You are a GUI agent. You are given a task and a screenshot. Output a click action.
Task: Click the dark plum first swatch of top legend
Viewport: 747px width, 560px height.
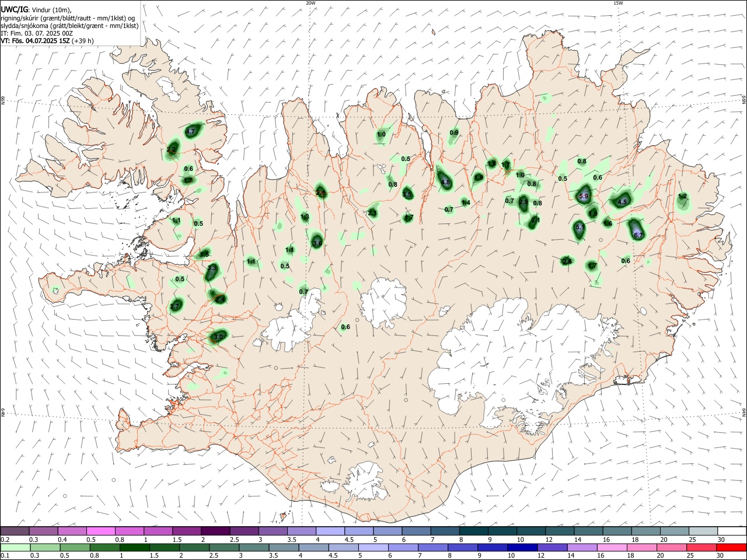pyautogui.click(x=15, y=531)
